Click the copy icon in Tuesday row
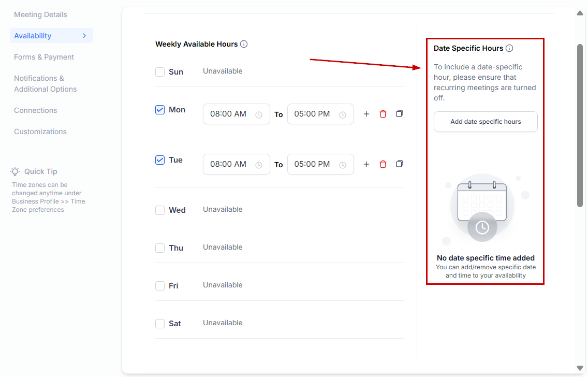 click(x=400, y=164)
